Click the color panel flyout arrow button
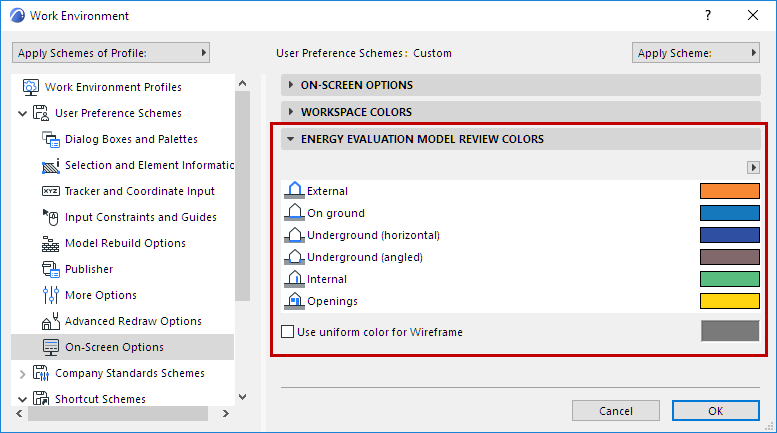Image resolution: width=777 pixels, height=433 pixels. point(753,168)
